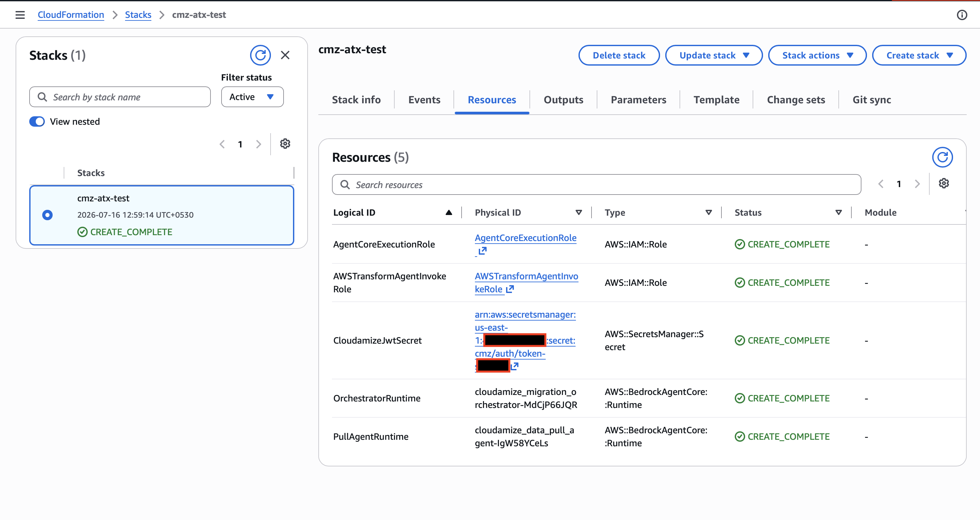Open external link icon for AWSTransformAgentInvokeRole
This screenshot has width=980, height=520.
[x=510, y=289]
